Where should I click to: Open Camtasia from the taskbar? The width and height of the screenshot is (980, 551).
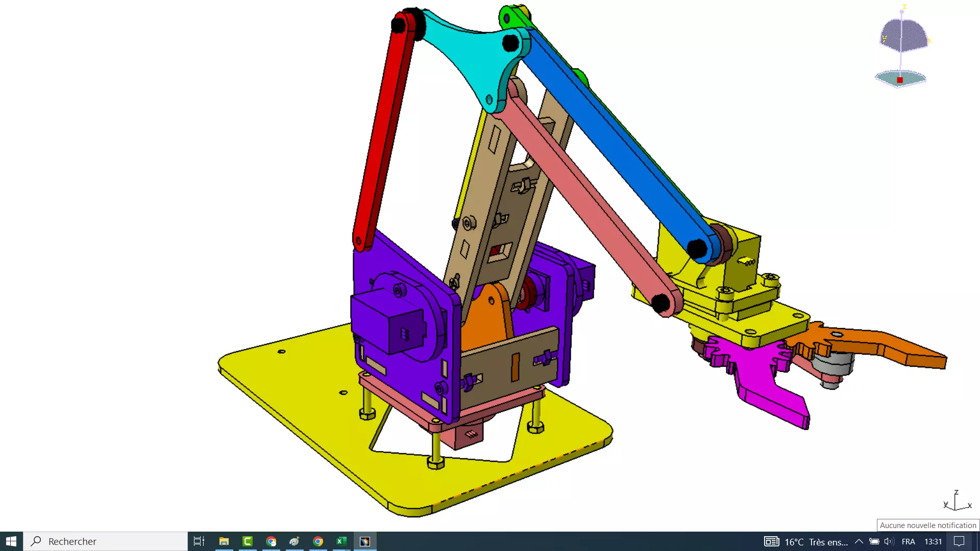pos(248,541)
